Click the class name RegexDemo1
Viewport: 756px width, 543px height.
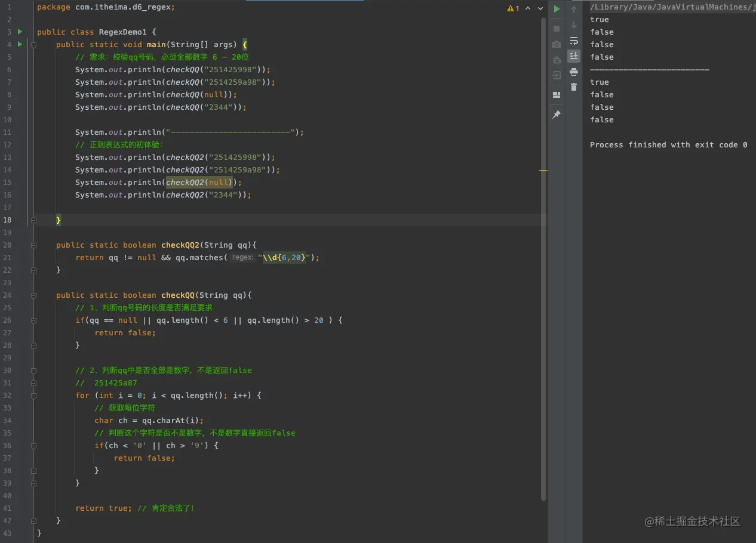pos(123,32)
